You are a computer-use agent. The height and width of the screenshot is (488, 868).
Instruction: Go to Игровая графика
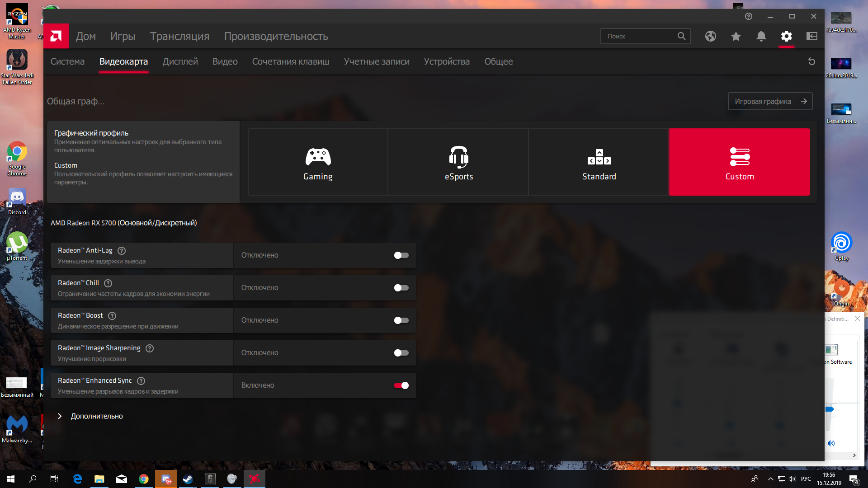click(x=769, y=101)
